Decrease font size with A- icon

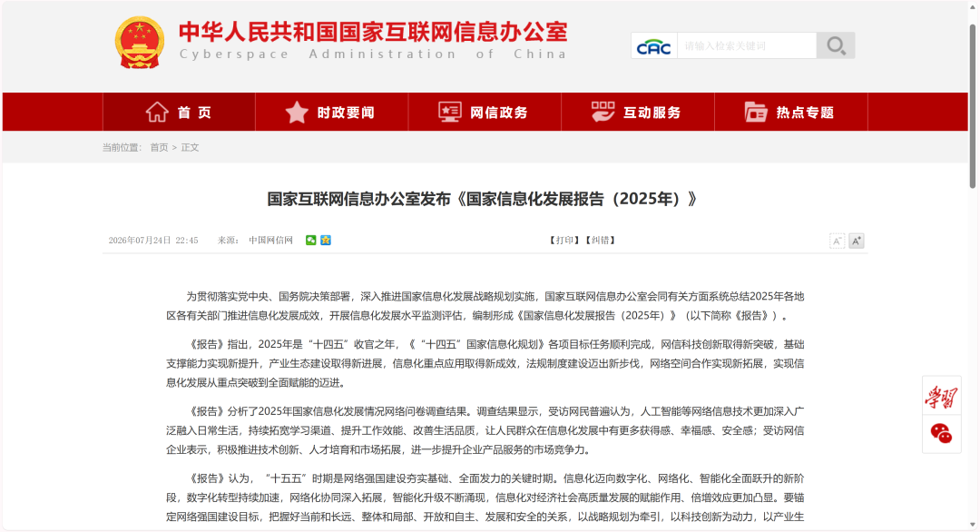pyautogui.click(x=837, y=241)
